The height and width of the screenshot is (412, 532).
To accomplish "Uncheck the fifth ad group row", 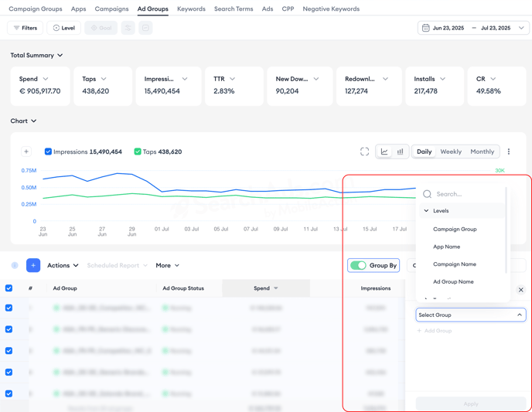I will click(9, 393).
